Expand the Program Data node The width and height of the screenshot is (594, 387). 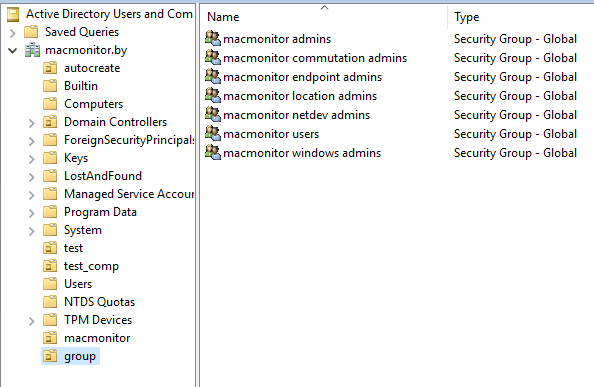tap(32, 213)
